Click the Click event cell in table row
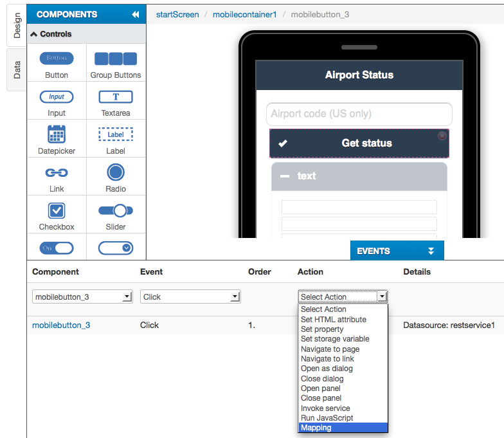This screenshot has width=504, height=438. pos(149,325)
